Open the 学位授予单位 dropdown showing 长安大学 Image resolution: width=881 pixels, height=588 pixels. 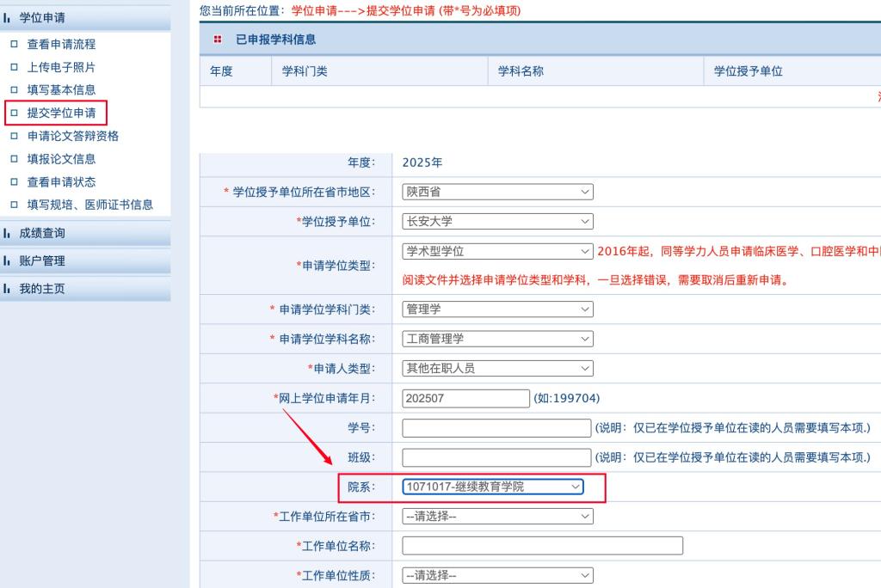pyautogui.click(x=497, y=222)
